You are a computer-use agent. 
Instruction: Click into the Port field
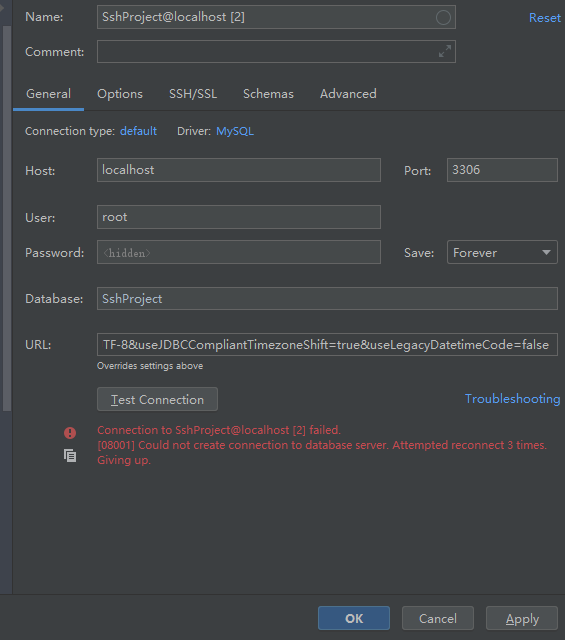pyautogui.click(x=502, y=170)
